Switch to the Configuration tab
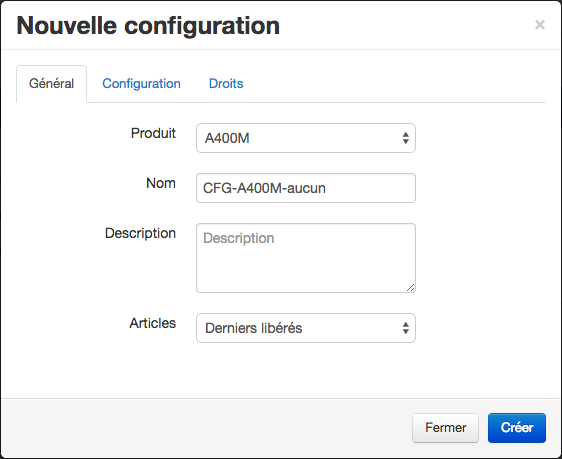The image size is (562, 459). point(141,84)
